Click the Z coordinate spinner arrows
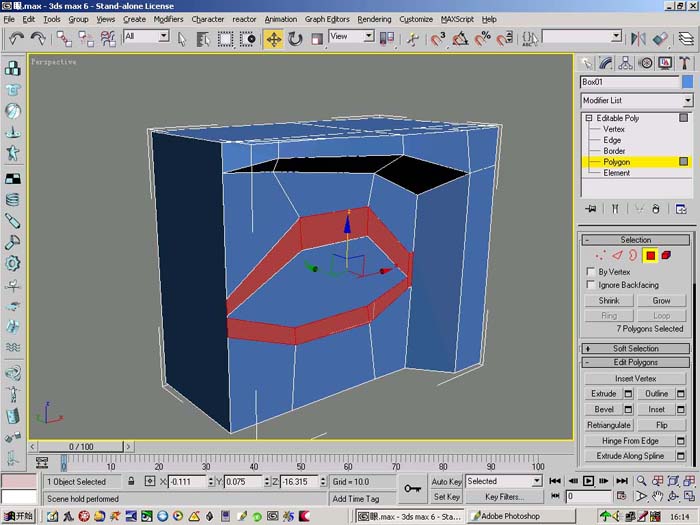 coord(323,482)
